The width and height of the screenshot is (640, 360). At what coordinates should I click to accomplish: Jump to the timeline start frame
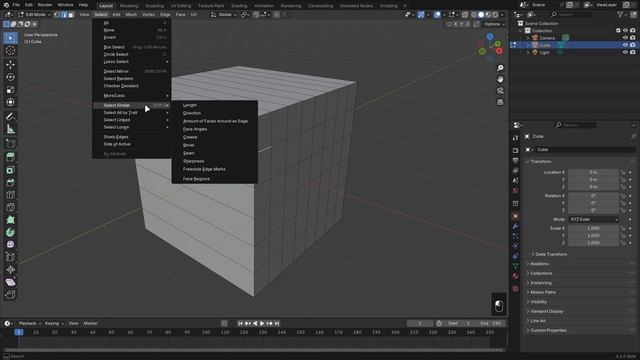(x=240, y=324)
